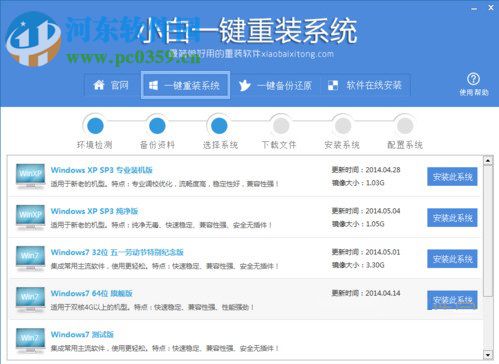Image resolution: width=499 pixels, height=364 pixels.
Task: Select the 一键重装系统 tab
Action: [x=185, y=85]
